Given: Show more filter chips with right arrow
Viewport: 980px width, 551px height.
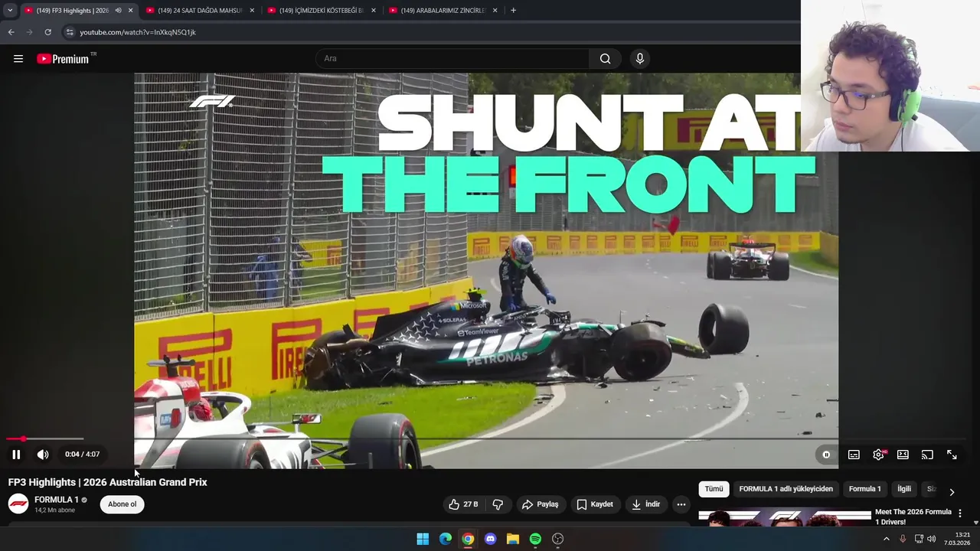Looking at the screenshot, I should pyautogui.click(x=952, y=492).
